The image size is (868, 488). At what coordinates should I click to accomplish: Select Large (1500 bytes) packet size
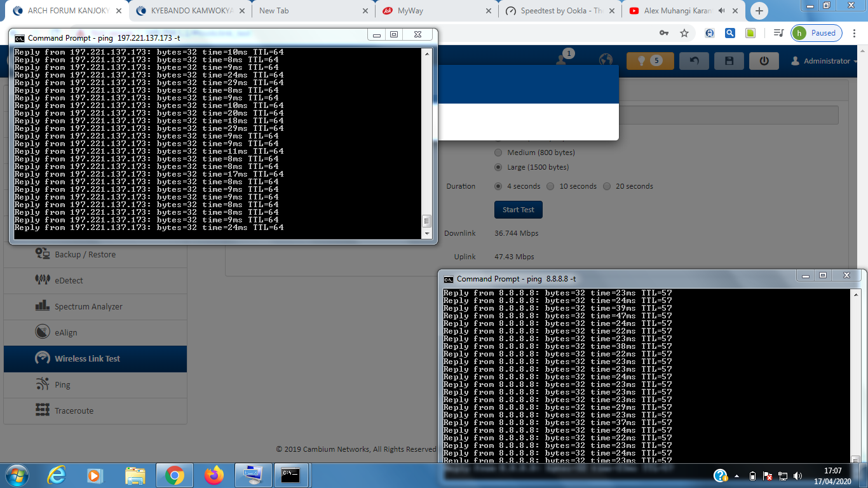coord(498,167)
